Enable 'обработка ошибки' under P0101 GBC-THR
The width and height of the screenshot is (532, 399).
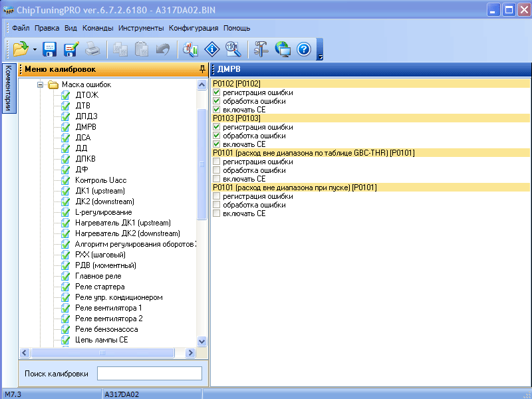(216, 170)
